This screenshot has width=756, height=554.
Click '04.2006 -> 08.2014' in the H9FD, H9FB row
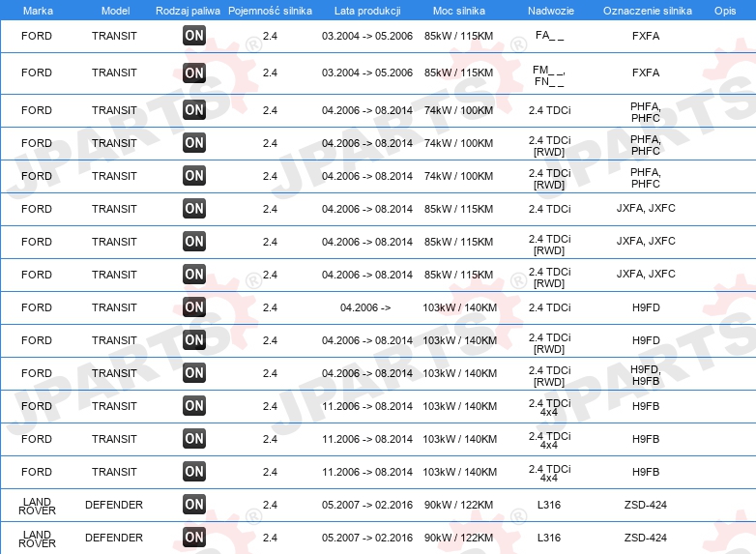367,373
